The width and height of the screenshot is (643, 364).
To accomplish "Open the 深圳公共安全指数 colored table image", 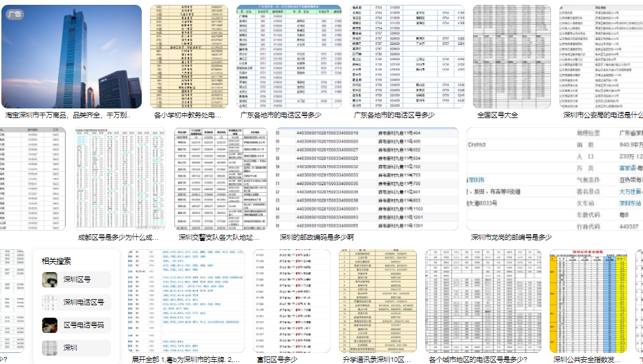I will [x=588, y=301].
